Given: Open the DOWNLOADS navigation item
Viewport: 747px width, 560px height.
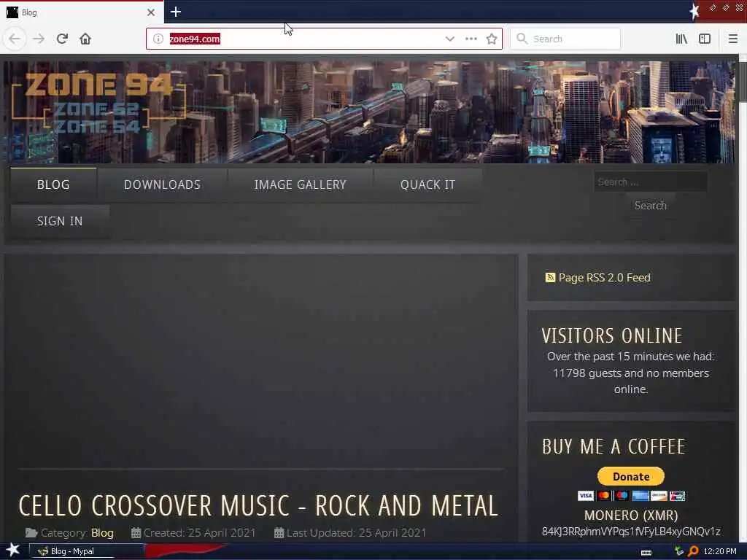Looking at the screenshot, I should coord(162,184).
